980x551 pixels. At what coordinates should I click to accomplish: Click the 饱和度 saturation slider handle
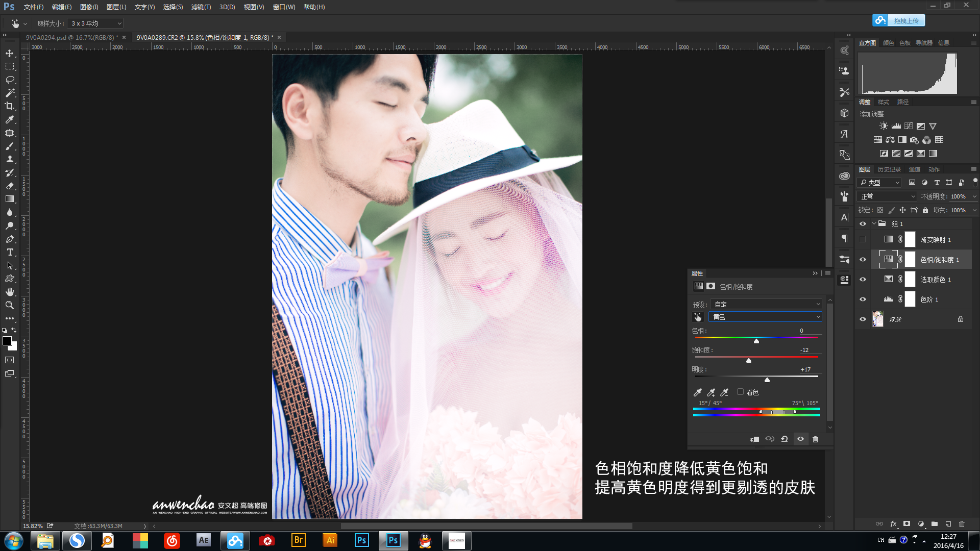(x=749, y=360)
